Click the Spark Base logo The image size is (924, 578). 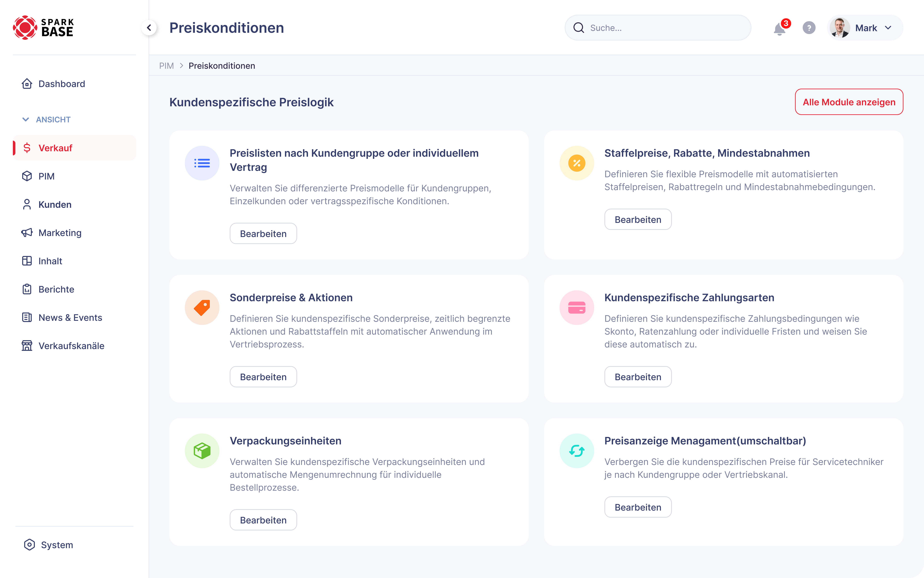[43, 27]
